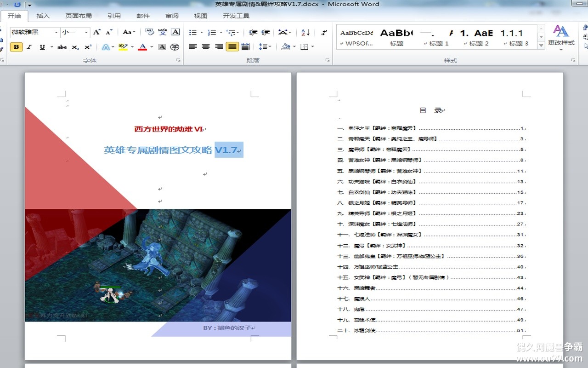Toggle justified text alignment
Viewport: 588px width, 368px height.
232,47
